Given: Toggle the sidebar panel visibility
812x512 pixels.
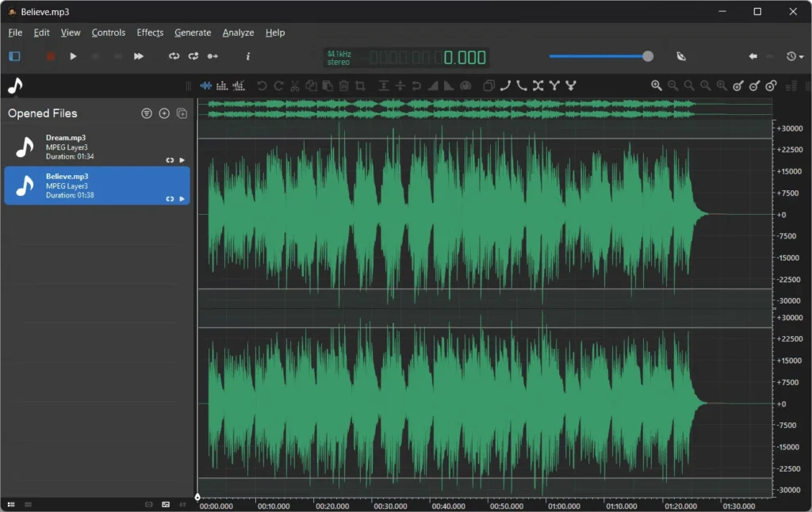Looking at the screenshot, I should tap(14, 56).
